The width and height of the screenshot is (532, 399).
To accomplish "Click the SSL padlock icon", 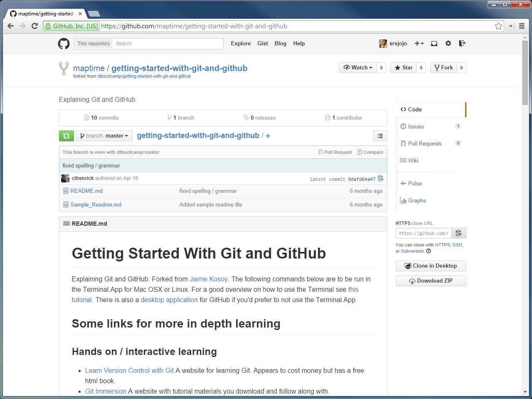I will point(48,26).
